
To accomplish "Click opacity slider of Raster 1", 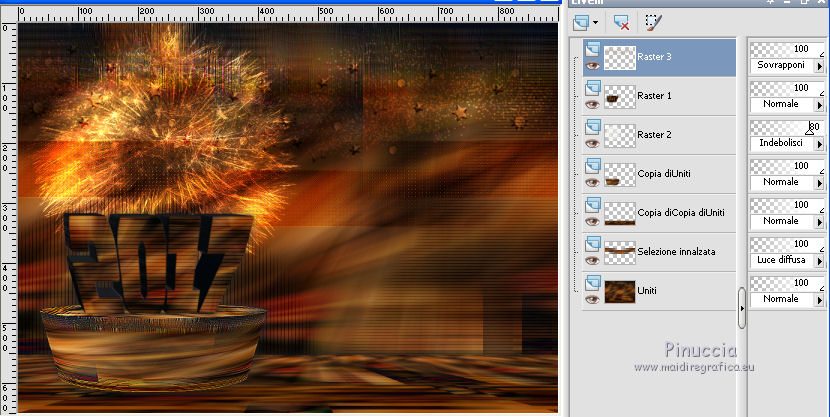I will click(787, 88).
